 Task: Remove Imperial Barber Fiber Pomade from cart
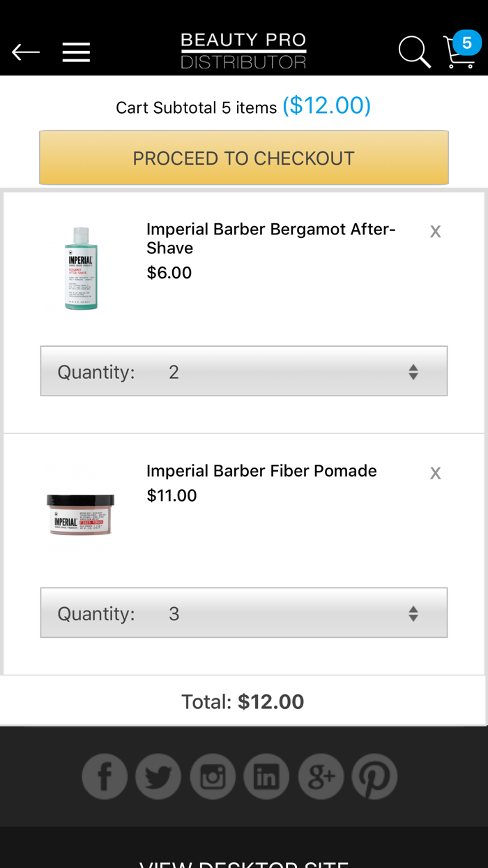coord(435,472)
